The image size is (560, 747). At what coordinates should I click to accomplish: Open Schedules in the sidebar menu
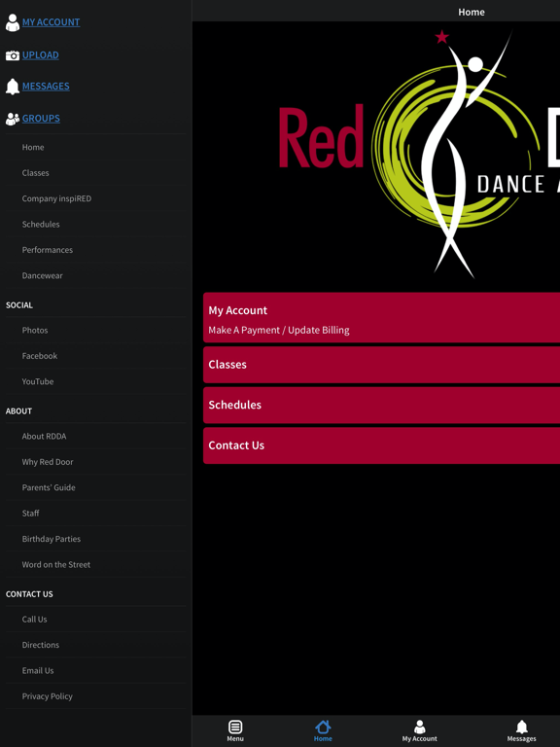click(x=95, y=225)
